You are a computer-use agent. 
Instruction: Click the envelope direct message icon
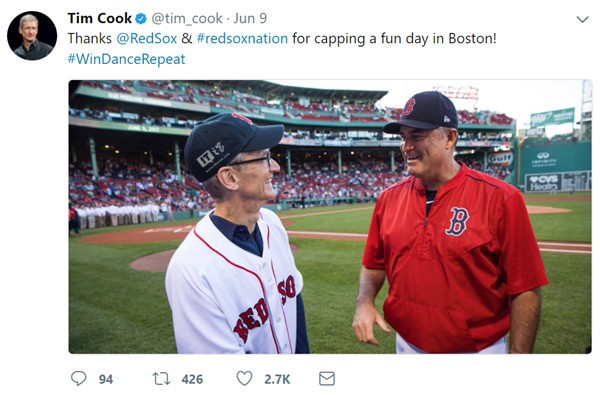coord(327,379)
